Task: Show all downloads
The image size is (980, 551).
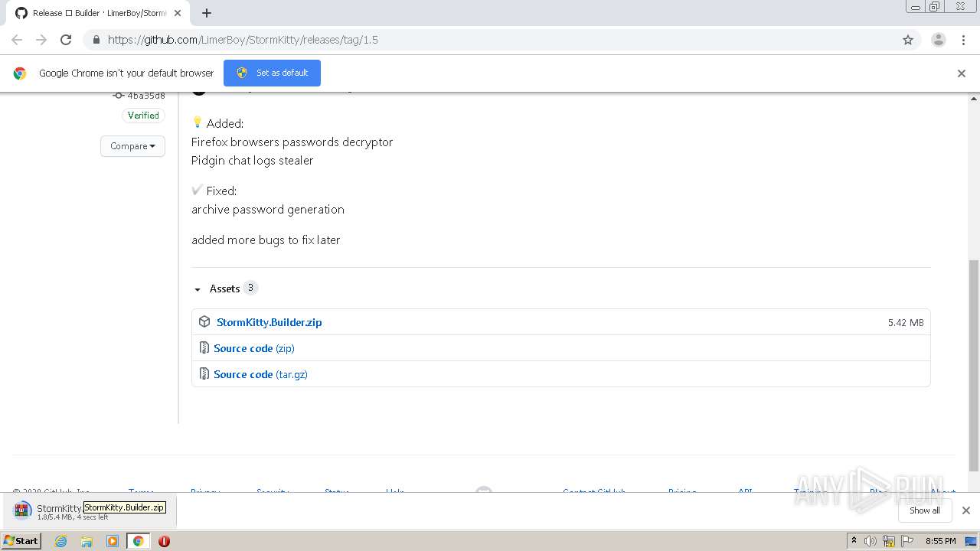Action: [924, 510]
